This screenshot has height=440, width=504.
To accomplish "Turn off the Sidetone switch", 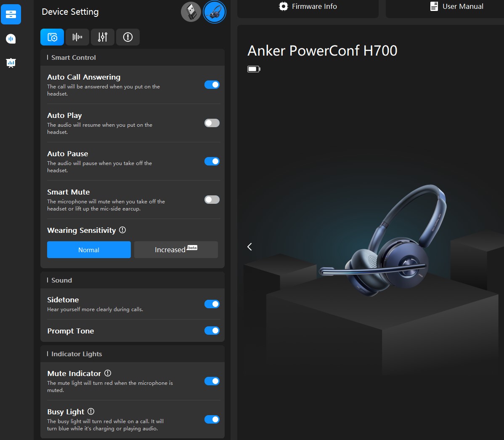I will coord(212,304).
